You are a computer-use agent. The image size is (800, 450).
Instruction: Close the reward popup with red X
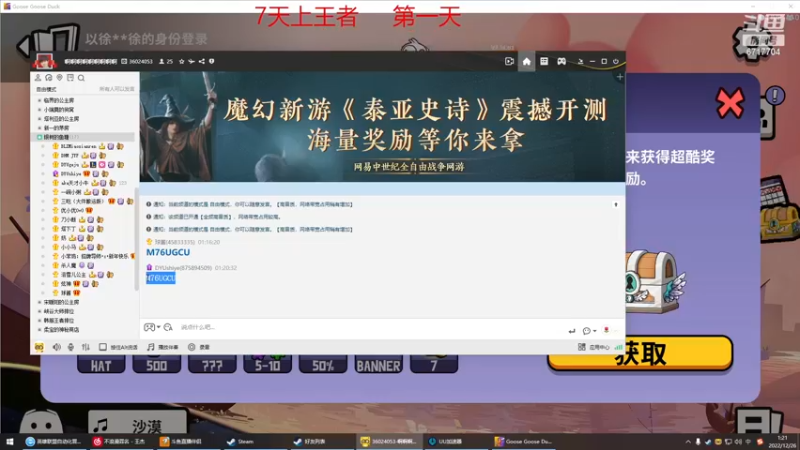[x=730, y=103]
